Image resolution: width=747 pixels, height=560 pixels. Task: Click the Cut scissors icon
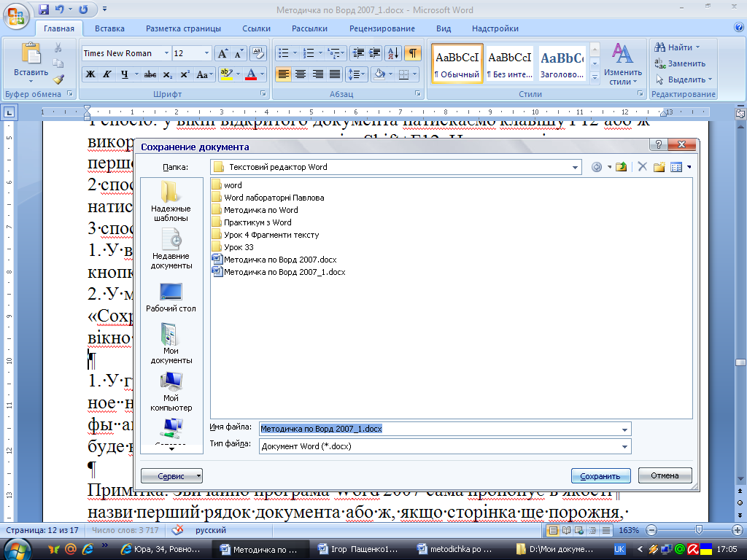point(58,47)
